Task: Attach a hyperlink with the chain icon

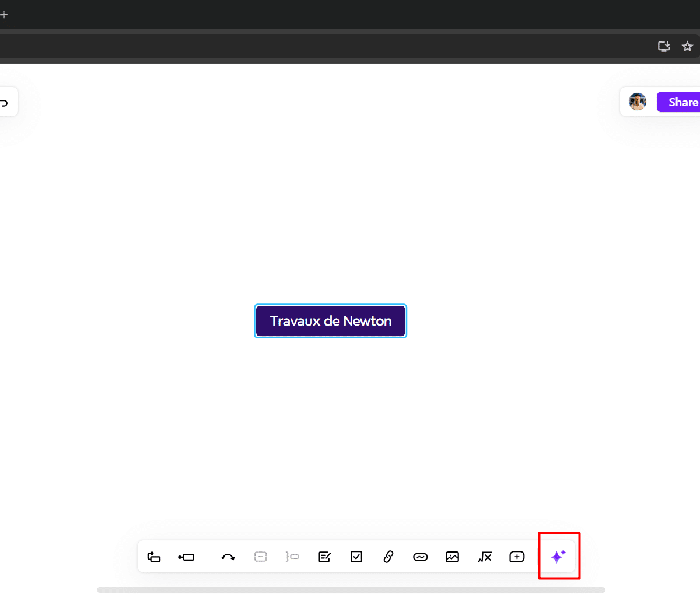Action: click(x=388, y=557)
